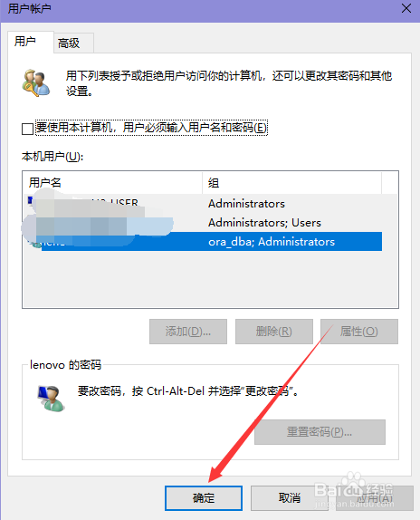Click the 应用(A) button

tap(375, 497)
